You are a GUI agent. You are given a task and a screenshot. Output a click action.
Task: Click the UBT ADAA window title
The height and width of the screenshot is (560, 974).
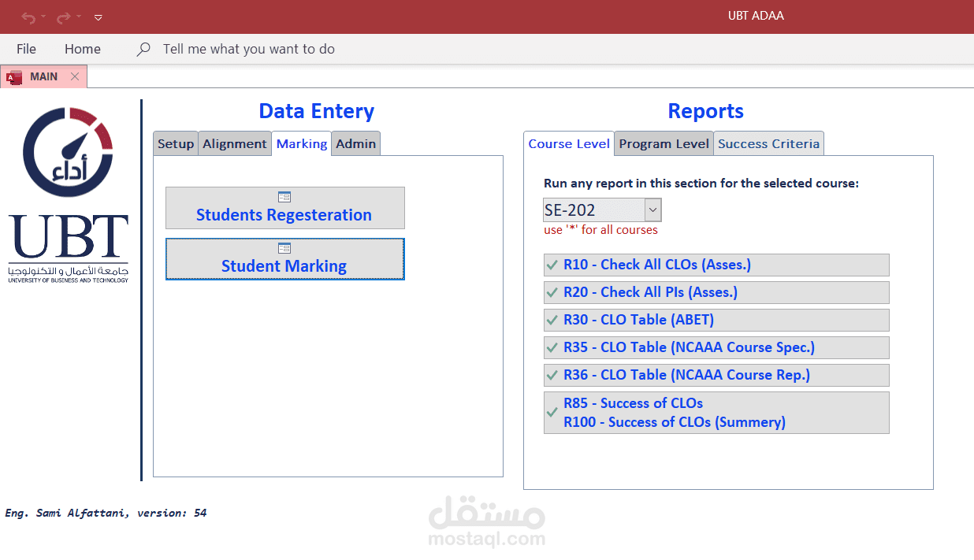click(x=757, y=16)
